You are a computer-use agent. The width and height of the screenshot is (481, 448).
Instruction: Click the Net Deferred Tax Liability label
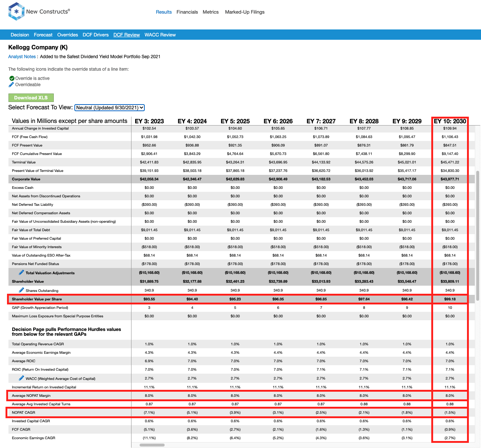32,205
